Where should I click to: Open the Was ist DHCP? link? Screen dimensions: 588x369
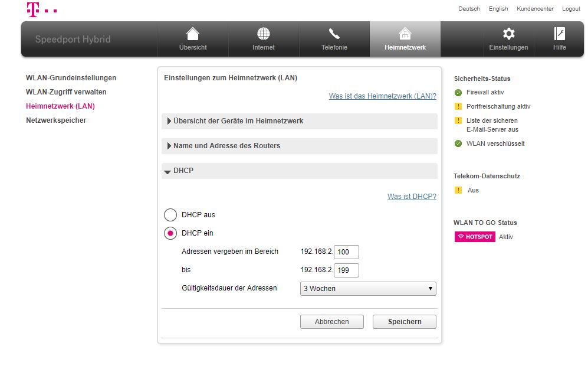pos(412,196)
